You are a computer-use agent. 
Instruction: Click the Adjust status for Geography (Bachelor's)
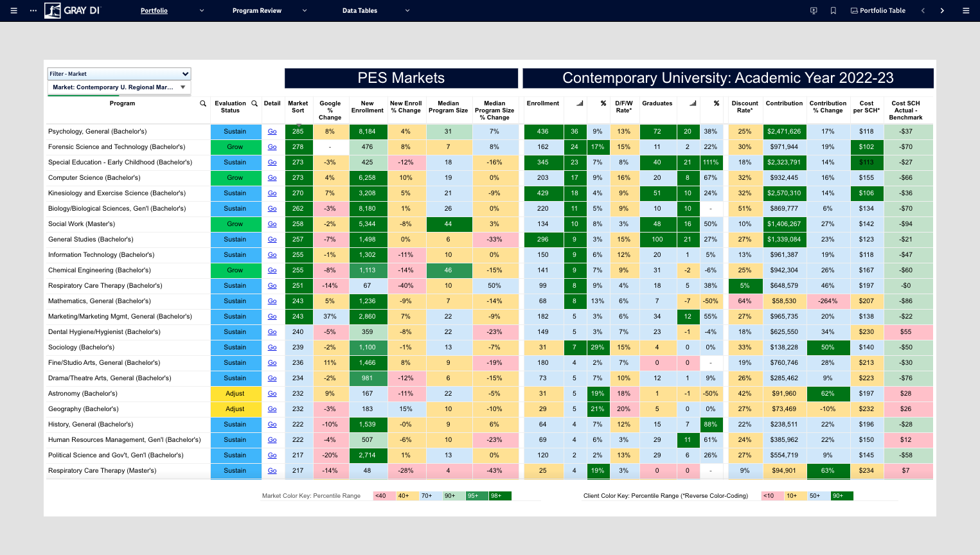235,409
